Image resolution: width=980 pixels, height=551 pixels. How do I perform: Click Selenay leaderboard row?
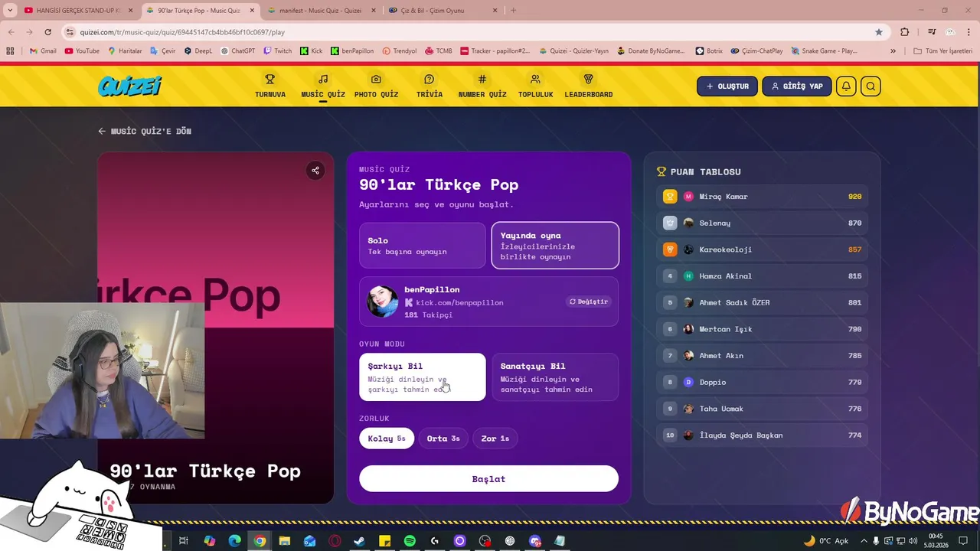[x=763, y=223]
